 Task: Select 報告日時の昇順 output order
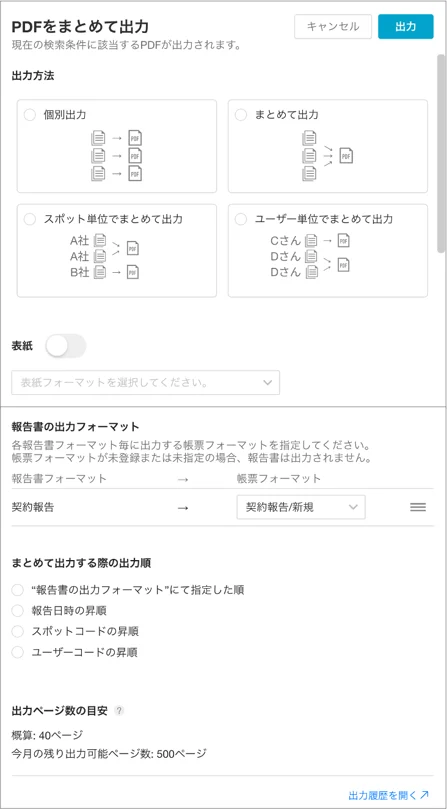18,611
